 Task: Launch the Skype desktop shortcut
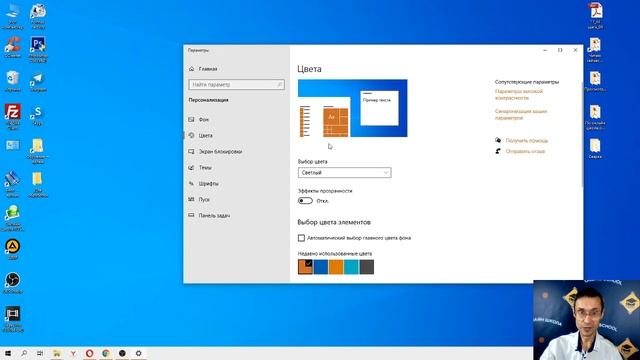tap(38, 115)
